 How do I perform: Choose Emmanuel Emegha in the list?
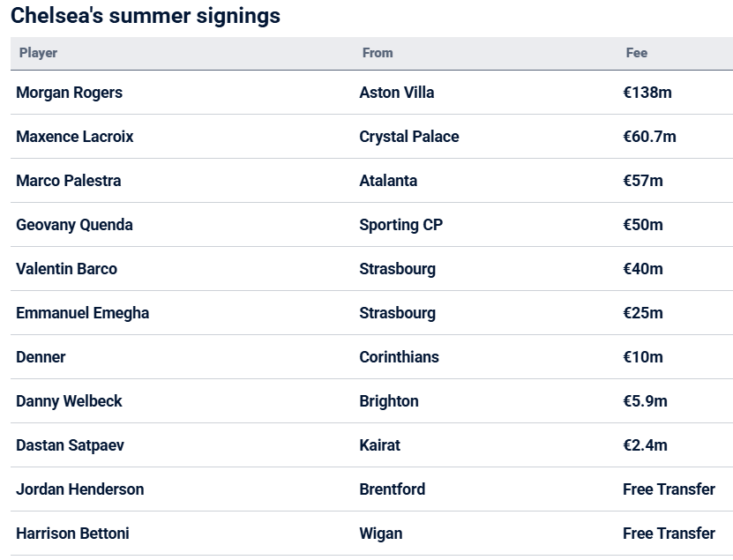(x=83, y=313)
